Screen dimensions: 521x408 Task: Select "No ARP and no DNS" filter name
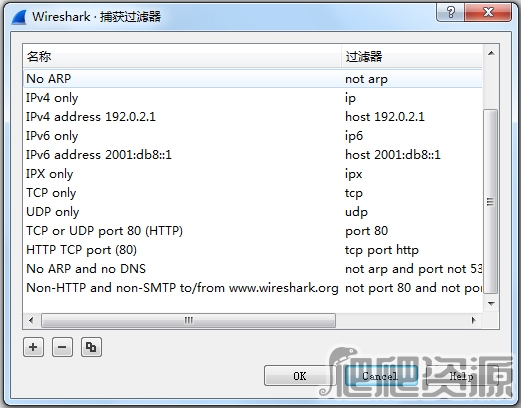pos(86,269)
